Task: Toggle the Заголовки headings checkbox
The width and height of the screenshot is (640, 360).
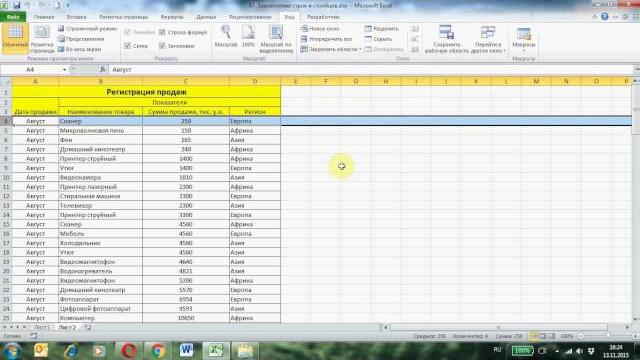Action: 162,46
